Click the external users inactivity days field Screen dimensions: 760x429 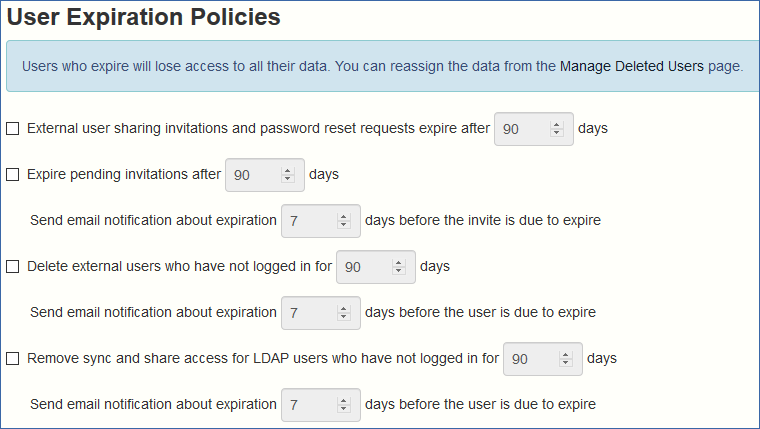pyautogui.click(x=376, y=267)
